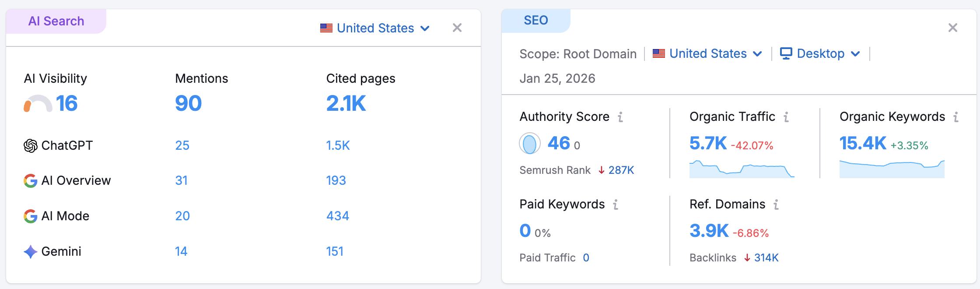Click the Organic Keywords info icon
The width and height of the screenshot is (980, 289).
click(x=956, y=117)
